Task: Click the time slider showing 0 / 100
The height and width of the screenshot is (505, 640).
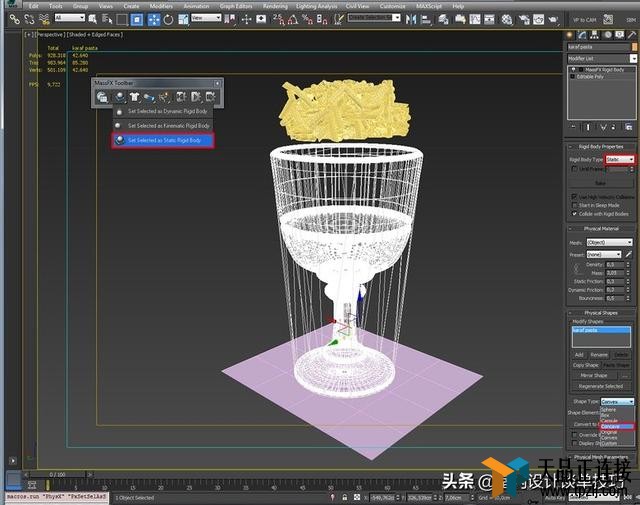Action: [57, 475]
